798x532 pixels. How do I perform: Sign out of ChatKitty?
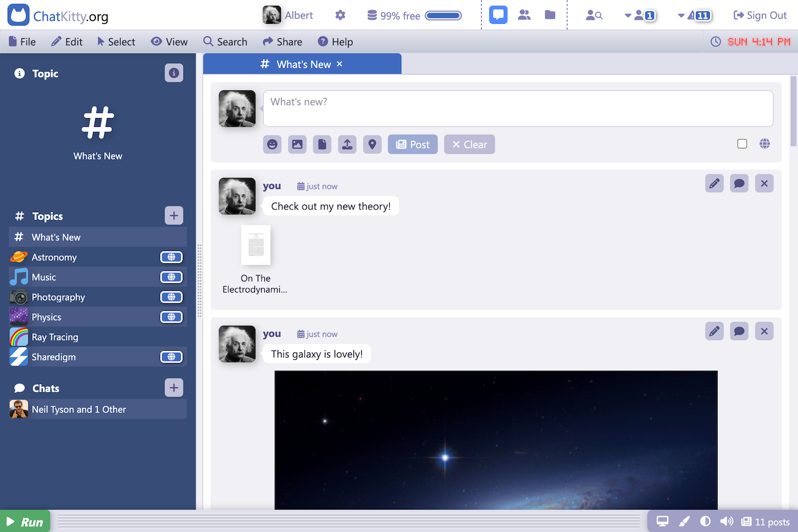[x=760, y=15]
